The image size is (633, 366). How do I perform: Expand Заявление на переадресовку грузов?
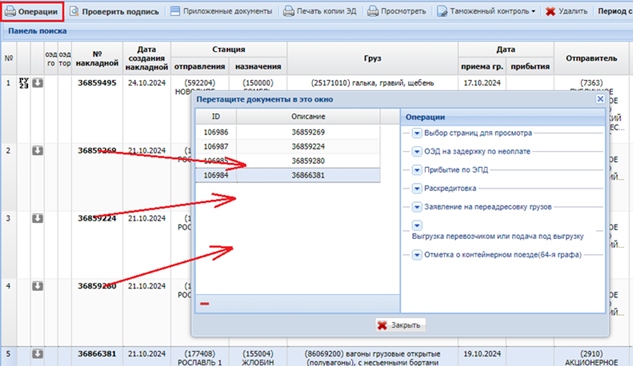point(417,207)
